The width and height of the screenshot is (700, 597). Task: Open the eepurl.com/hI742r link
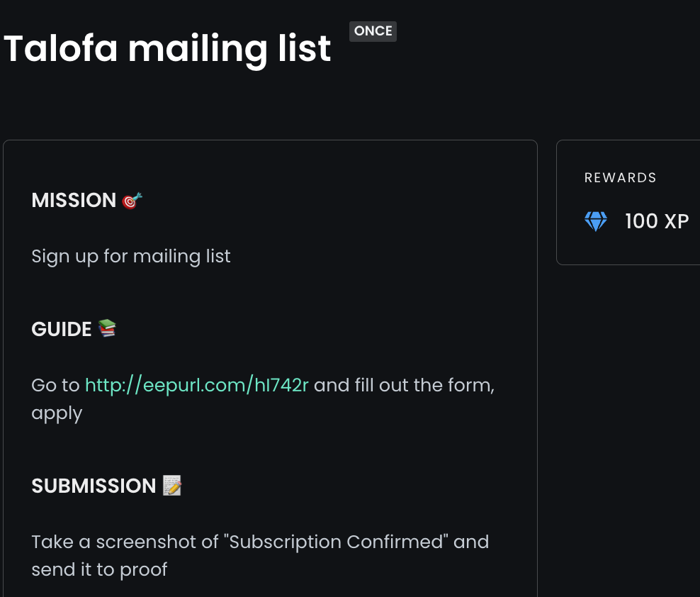coord(196,385)
